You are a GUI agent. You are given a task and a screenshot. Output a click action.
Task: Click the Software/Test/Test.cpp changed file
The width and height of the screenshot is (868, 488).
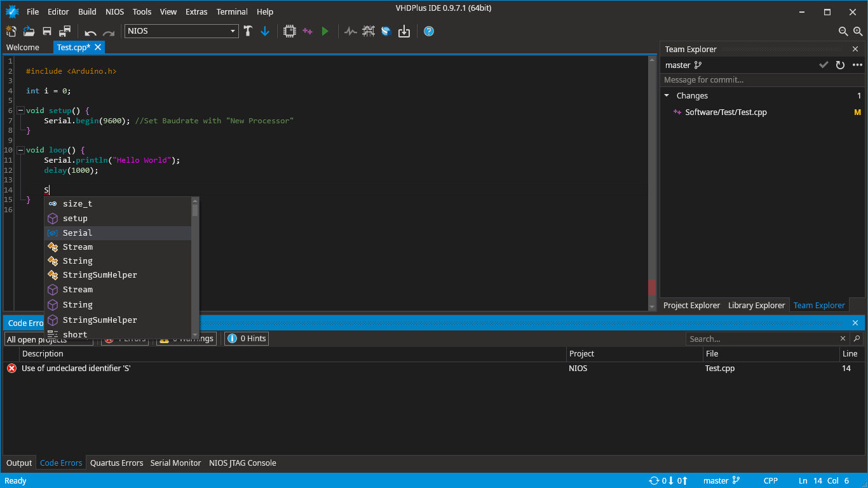tap(726, 112)
